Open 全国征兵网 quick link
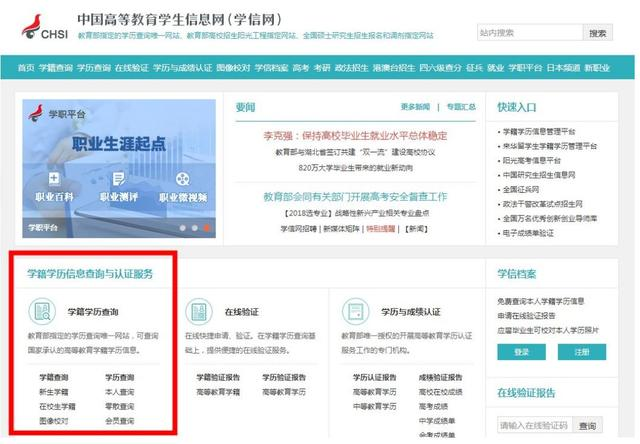 pyautogui.click(x=520, y=189)
